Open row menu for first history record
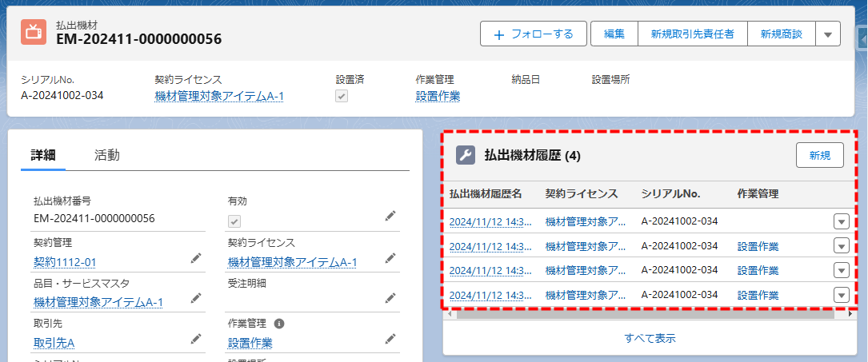Image resolution: width=868 pixels, height=362 pixels. pos(841,222)
